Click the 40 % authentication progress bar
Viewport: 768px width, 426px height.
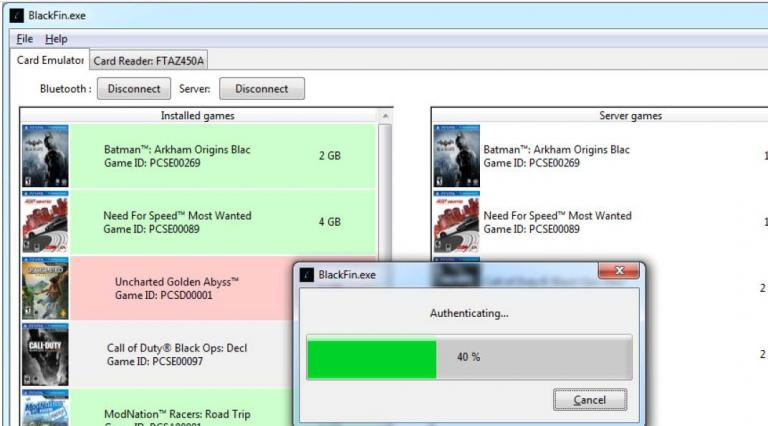click(x=469, y=357)
